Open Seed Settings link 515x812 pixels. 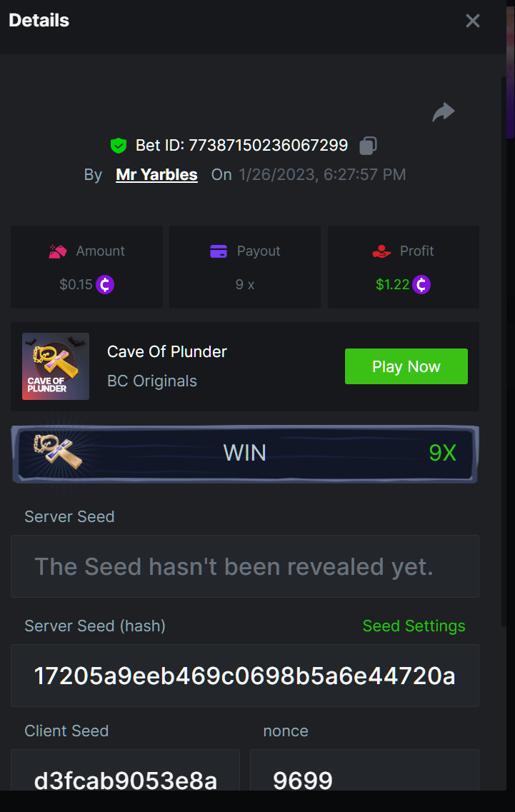(414, 626)
